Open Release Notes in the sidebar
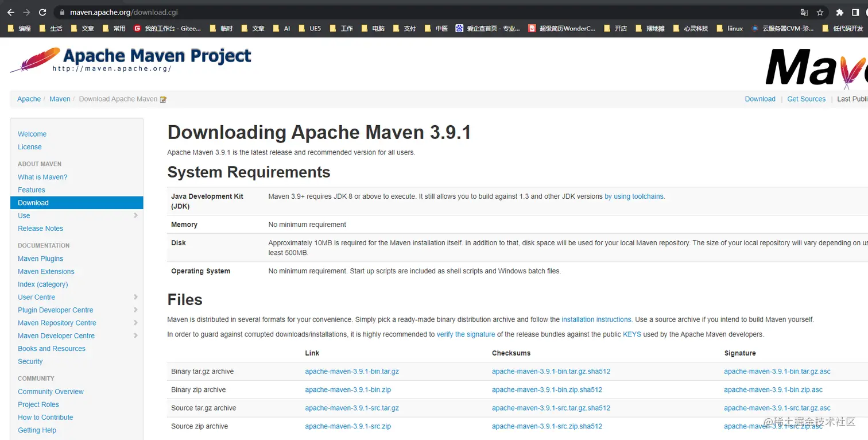 coord(41,229)
